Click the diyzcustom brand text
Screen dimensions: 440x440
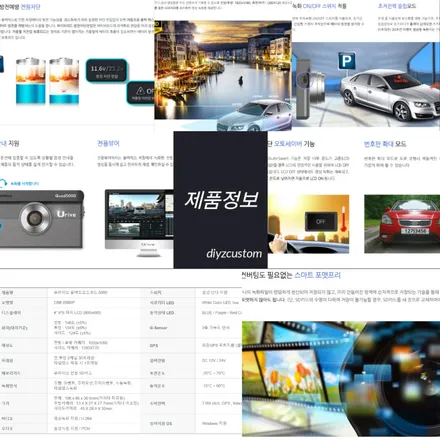tap(234, 254)
